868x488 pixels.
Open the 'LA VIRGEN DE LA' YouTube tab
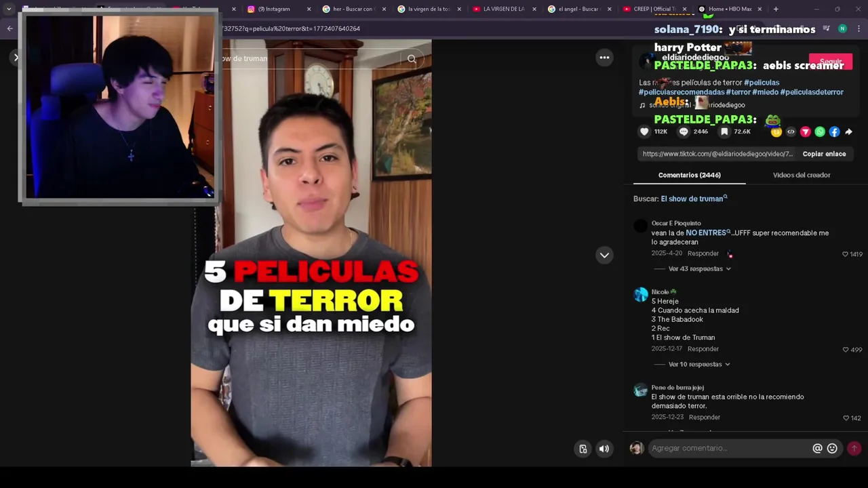point(504,9)
